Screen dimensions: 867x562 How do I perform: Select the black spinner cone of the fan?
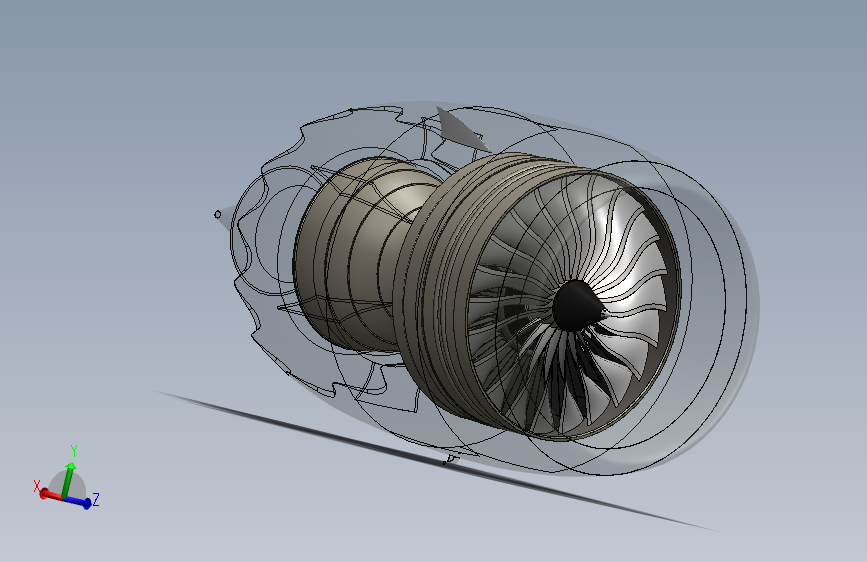pyautogui.click(x=578, y=305)
